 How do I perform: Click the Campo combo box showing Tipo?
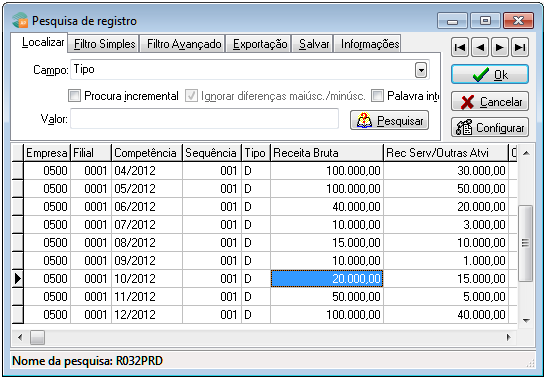pos(250,70)
